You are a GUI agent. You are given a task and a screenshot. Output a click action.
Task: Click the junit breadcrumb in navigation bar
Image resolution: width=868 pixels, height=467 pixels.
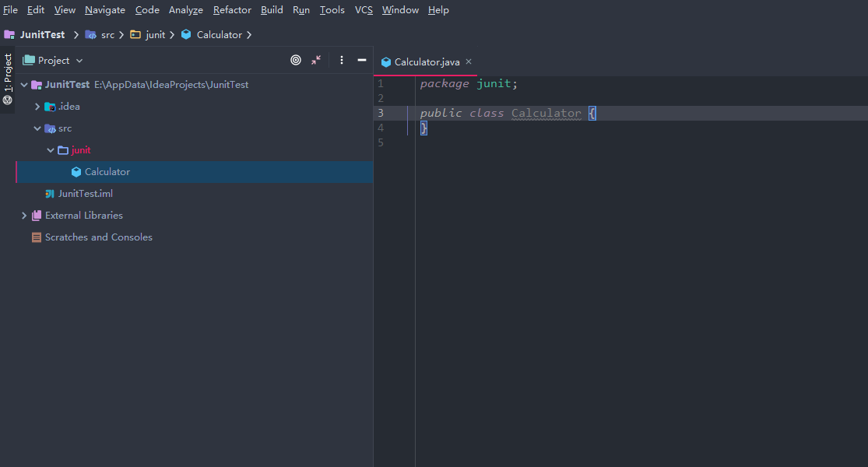click(x=155, y=35)
